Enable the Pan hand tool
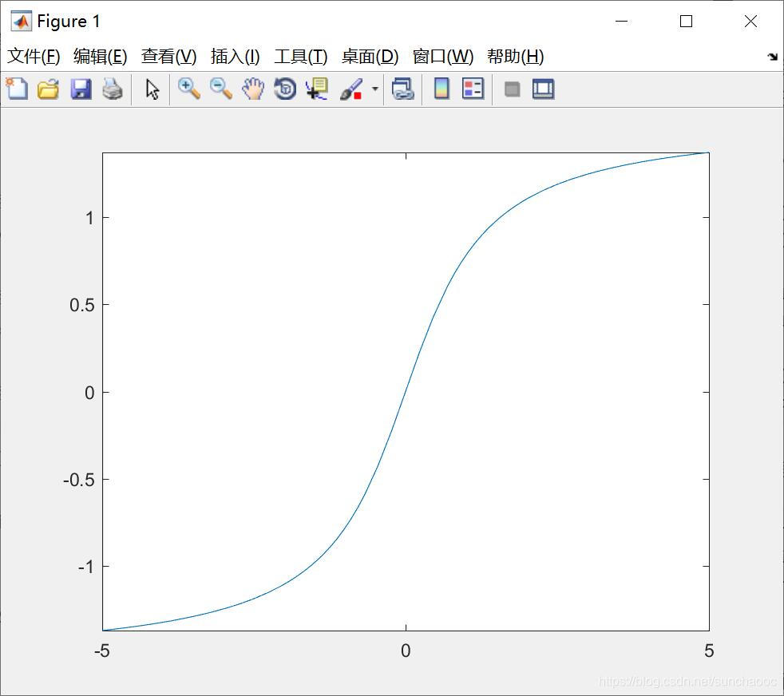 [x=253, y=89]
